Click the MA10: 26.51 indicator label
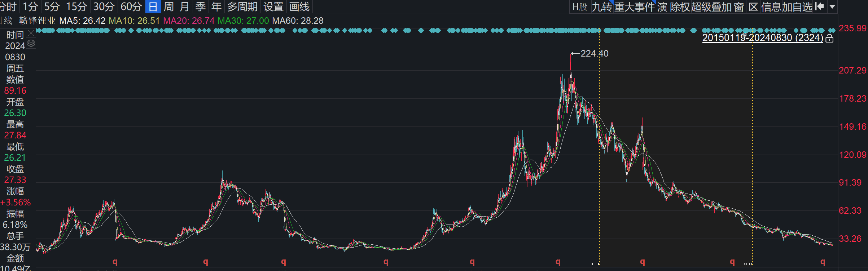 click(134, 21)
